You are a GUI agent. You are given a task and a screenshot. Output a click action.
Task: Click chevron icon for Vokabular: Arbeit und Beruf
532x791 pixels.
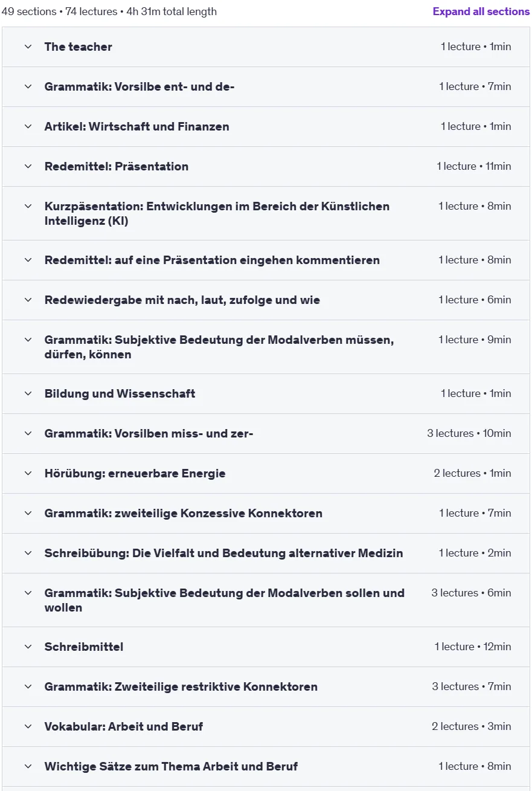tap(28, 726)
